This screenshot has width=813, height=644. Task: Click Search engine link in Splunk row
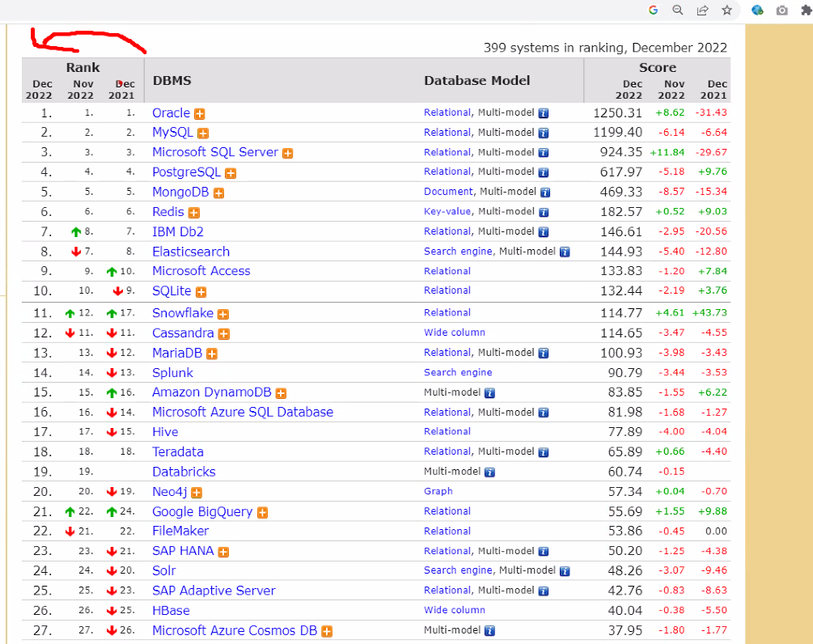coord(459,372)
